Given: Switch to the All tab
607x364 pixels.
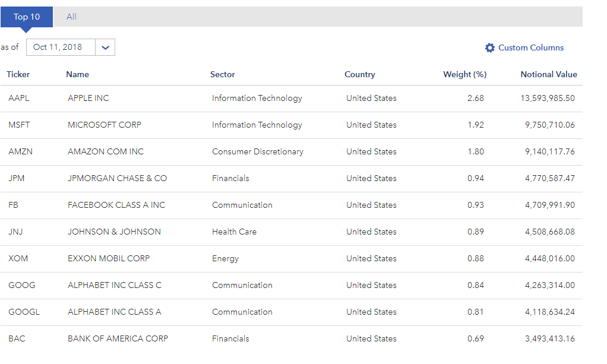Looking at the screenshot, I should (x=71, y=17).
